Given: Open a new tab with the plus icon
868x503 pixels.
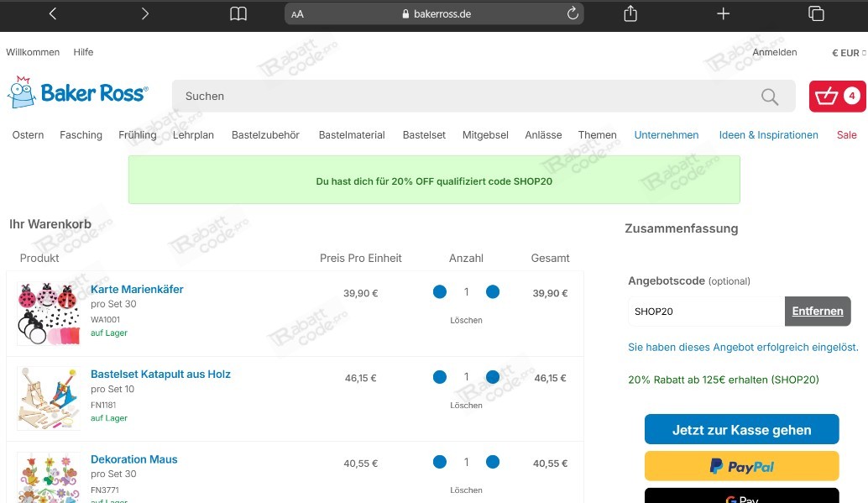Looking at the screenshot, I should point(723,13).
